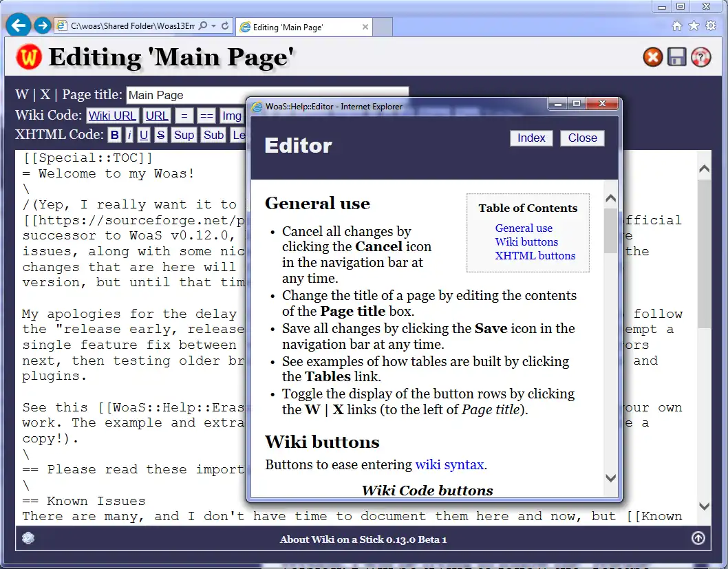Jump to XHTML buttons in Table of Contents
This screenshot has width=728, height=569.
click(535, 256)
